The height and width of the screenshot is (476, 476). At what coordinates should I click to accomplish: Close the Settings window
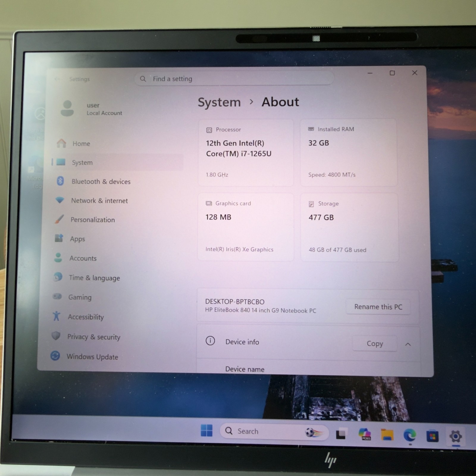(x=414, y=73)
